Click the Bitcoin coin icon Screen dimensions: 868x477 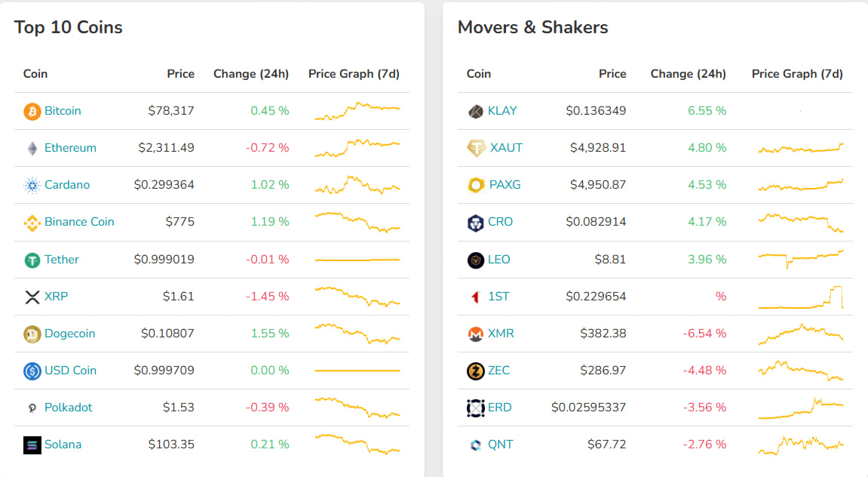pos(32,112)
